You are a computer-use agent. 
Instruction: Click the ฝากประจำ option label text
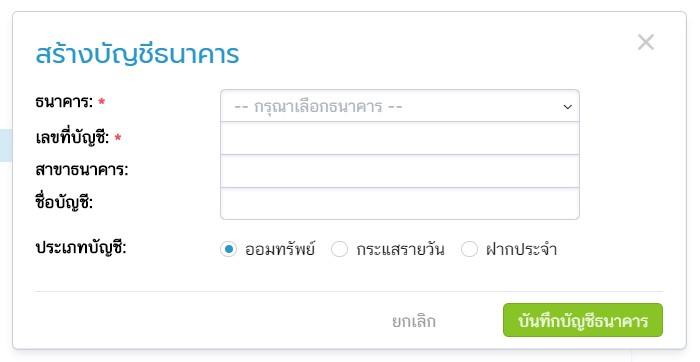click(521, 249)
